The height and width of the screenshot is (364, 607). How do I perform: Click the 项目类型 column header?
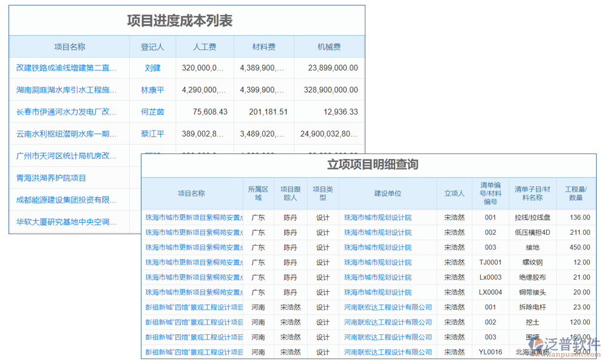[x=322, y=193]
